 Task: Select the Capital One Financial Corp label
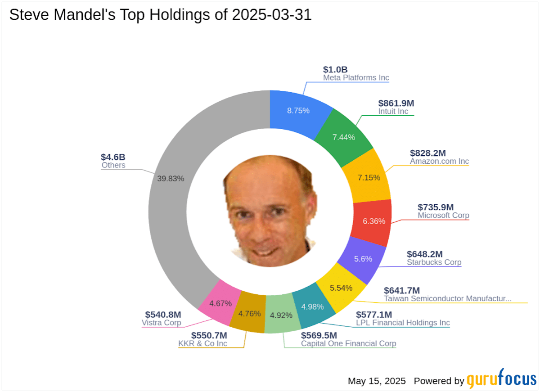click(349, 343)
